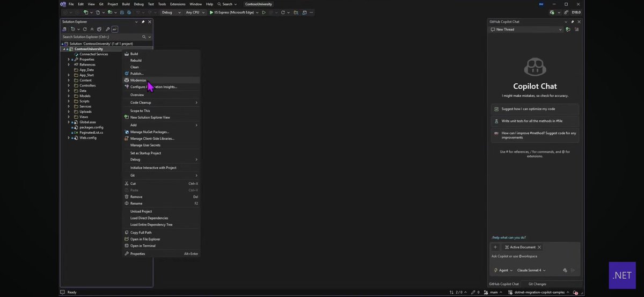
Task: Open the Debug submenu in context menu
Action: [x=161, y=160]
